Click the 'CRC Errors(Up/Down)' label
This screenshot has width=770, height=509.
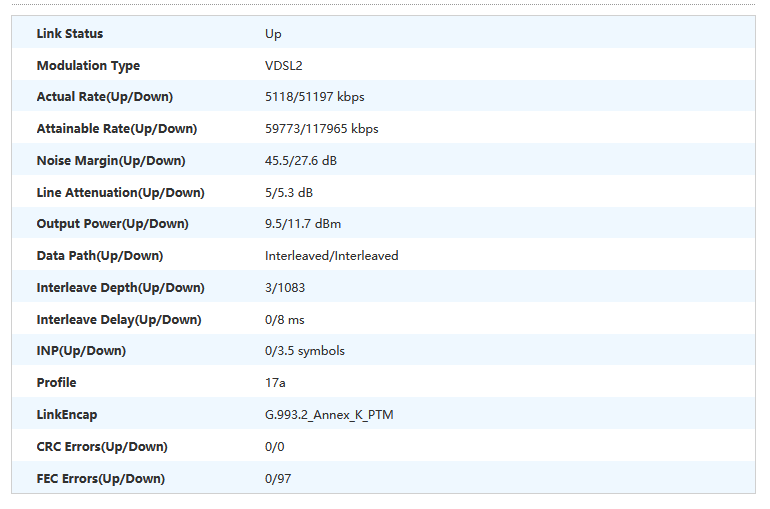102,447
